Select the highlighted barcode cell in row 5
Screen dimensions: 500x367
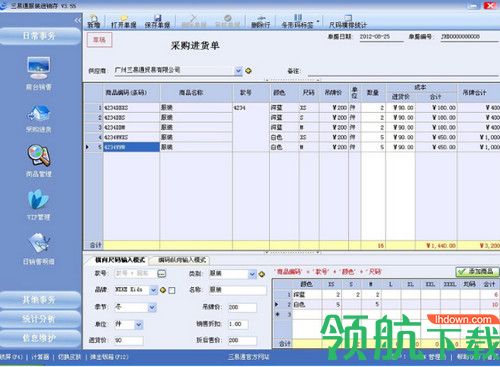[131, 147]
